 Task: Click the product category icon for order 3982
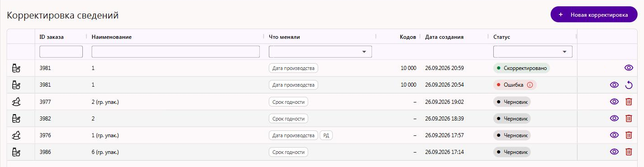[16, 118]
